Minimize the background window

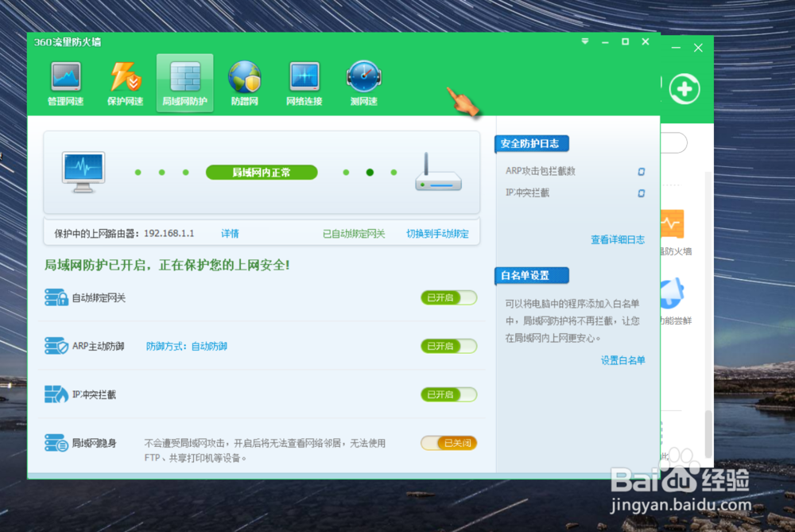tap(676, 48)
